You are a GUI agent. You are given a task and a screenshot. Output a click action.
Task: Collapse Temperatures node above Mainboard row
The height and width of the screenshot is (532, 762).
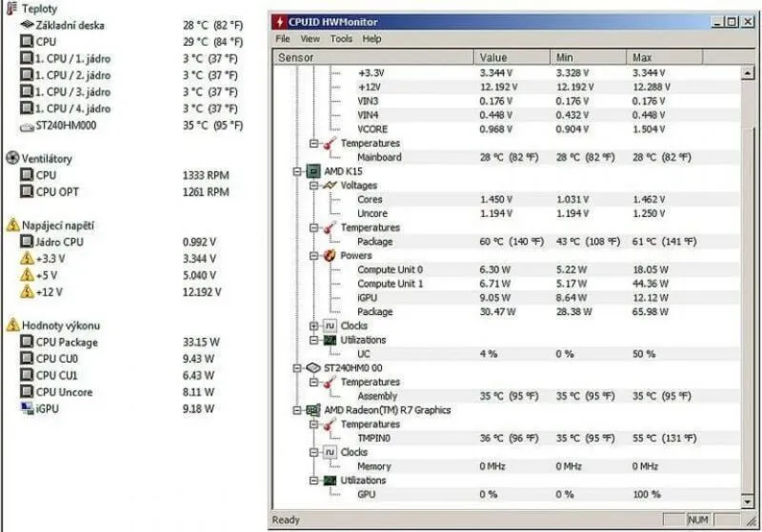[x=314, y=143]
